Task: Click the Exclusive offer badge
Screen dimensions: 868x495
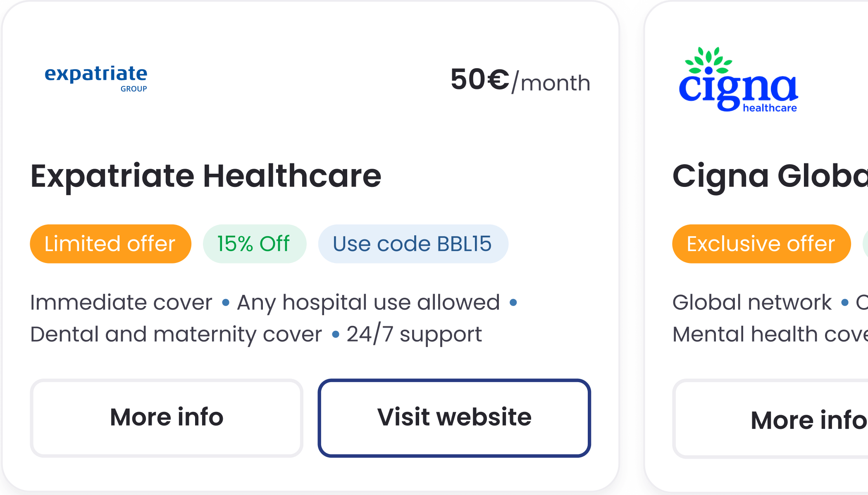Action: (761, 244)
